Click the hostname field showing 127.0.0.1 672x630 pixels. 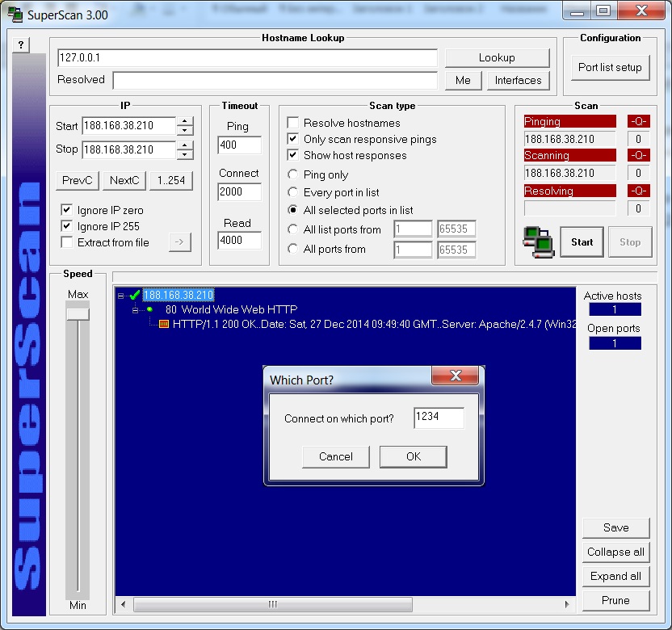point(247,58)
